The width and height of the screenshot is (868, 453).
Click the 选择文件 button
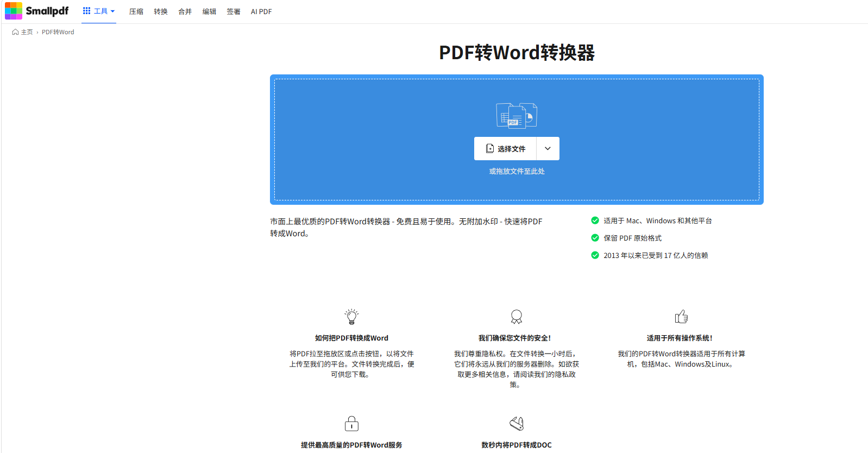pos(505,148)
